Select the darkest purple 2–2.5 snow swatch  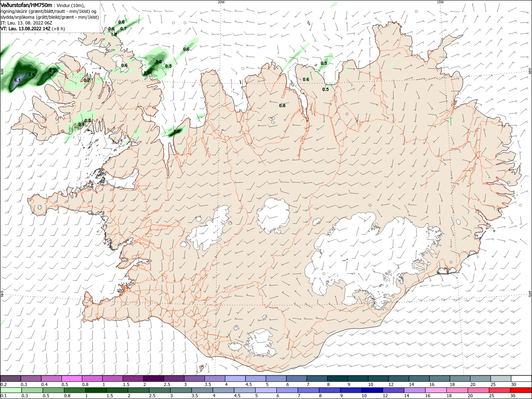click(153, 379)
